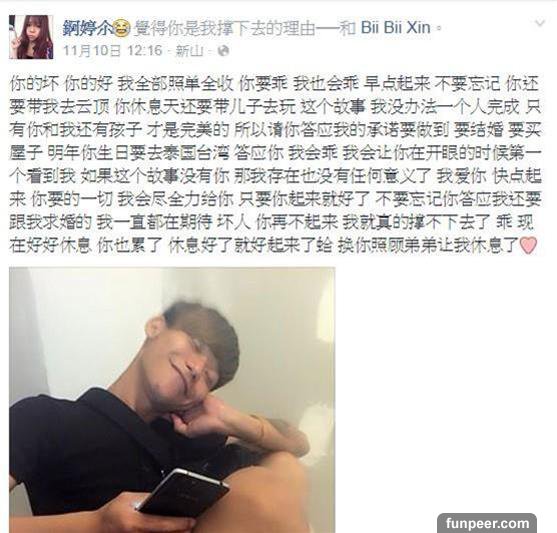Image resolution: width=557 pixels, height=533 pixels.
Task: Open the post options chevron at top right
Action: (540, 23)
